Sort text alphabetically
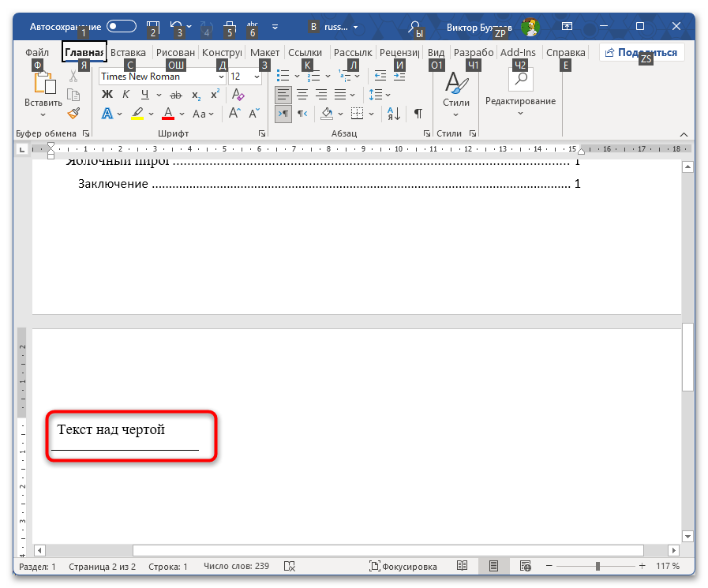 393,114
